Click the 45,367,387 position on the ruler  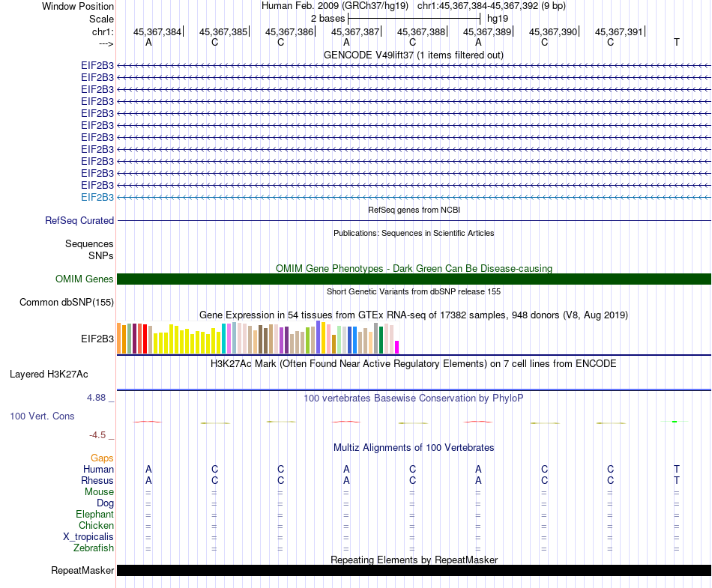point(355,32)
